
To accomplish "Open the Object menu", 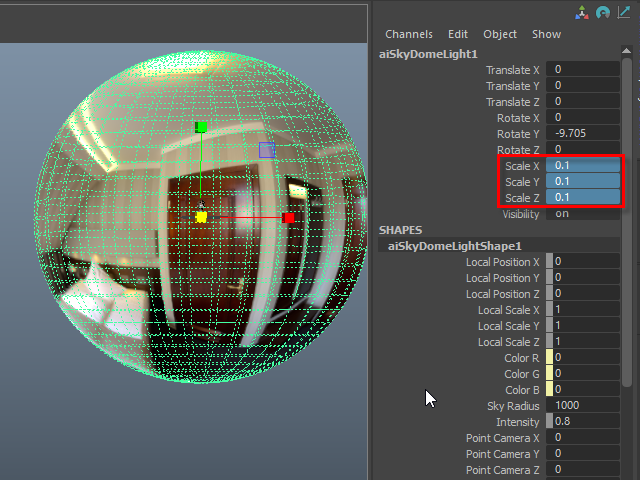I will pyautogui.click(x=500, y=34).
